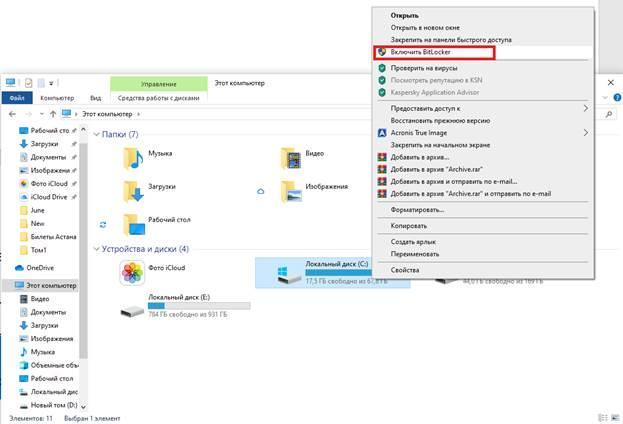Click Форматировать... in the context menu

point(417,210)
